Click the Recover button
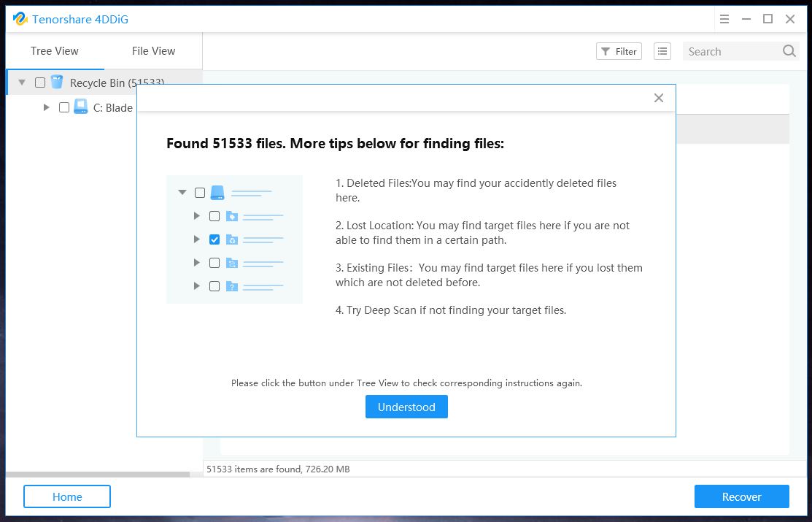812x522 pixels. coord(741,496)
